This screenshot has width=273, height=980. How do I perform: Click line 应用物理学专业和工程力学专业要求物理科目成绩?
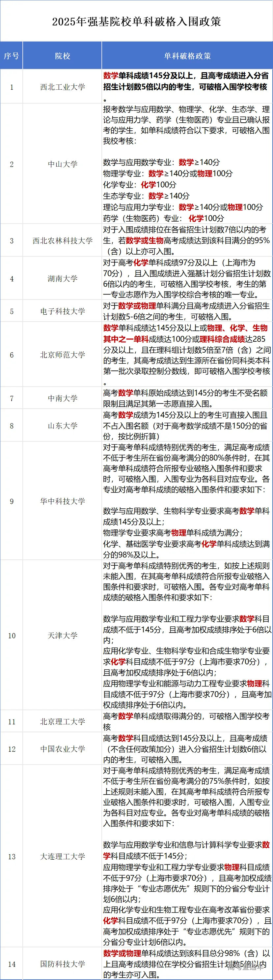pyautogui.click(x=186, y=867)
